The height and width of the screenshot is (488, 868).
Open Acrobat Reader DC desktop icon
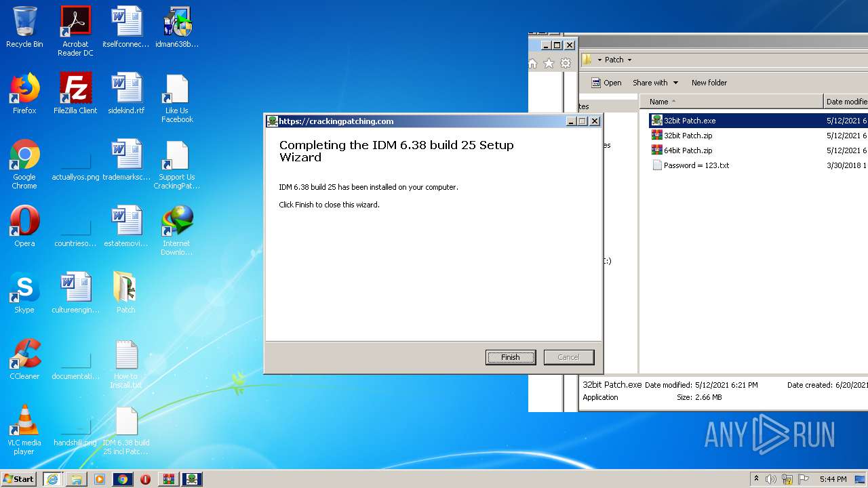(x=75, y=31)
